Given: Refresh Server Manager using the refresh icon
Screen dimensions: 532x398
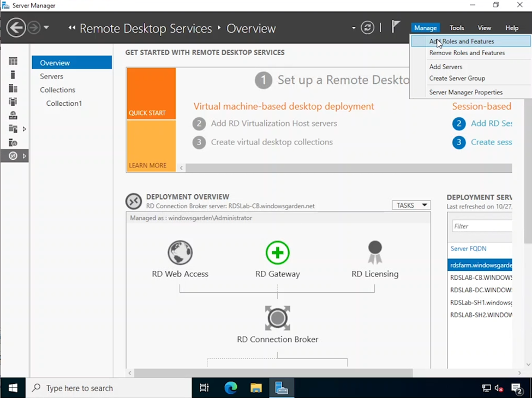Looking at the screenshot, I should click(368, 28).
